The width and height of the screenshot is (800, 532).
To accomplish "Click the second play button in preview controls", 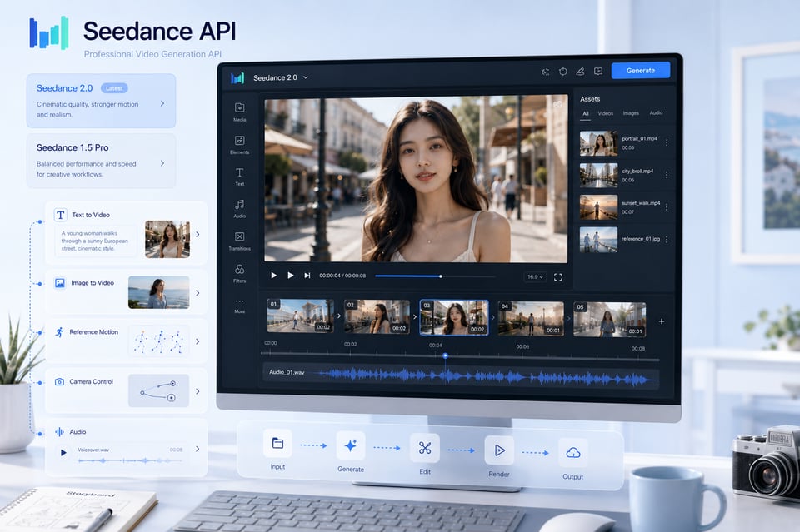I will tap(290, 276).
